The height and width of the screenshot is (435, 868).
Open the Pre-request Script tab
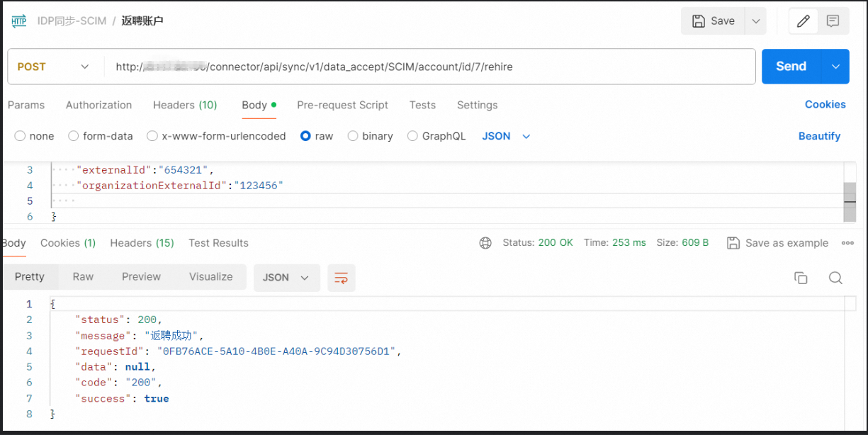tap(342, 105)
